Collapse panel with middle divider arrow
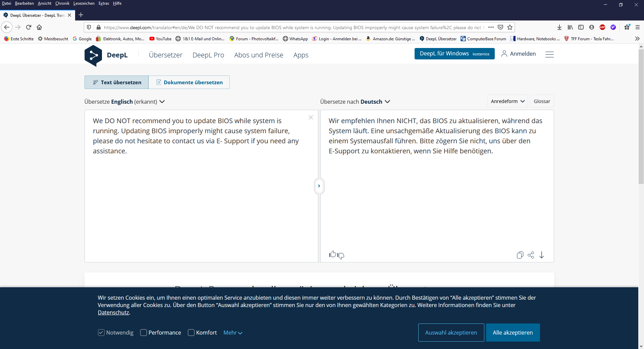This screenshot has width=644, height=349. [x=319, y=186]
